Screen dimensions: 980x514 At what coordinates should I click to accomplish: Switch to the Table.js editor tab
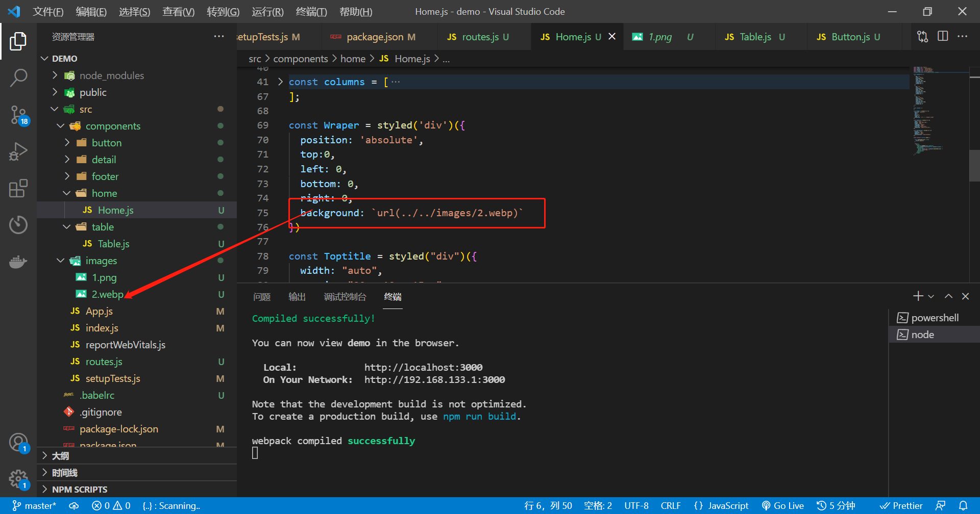(761, 37)
